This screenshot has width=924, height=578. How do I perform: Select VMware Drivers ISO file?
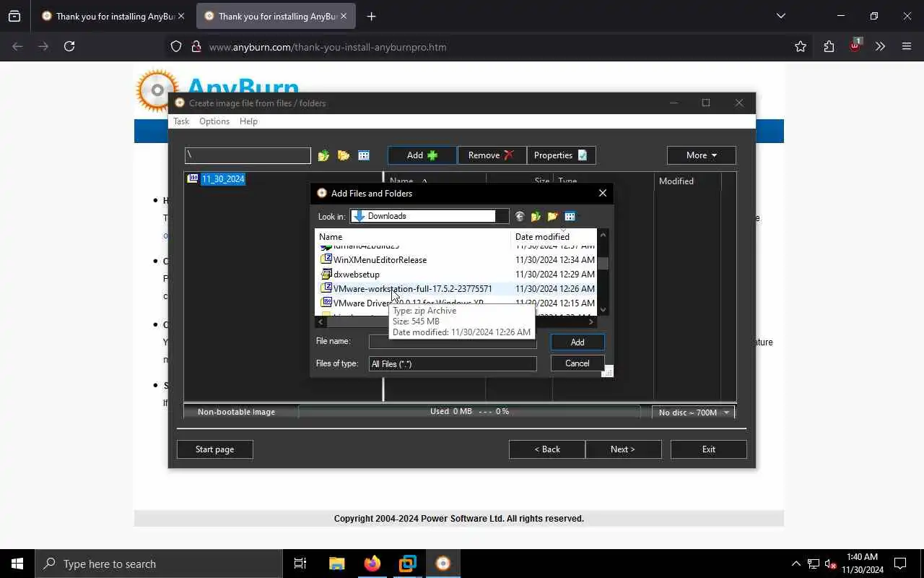tap(408, 303)
